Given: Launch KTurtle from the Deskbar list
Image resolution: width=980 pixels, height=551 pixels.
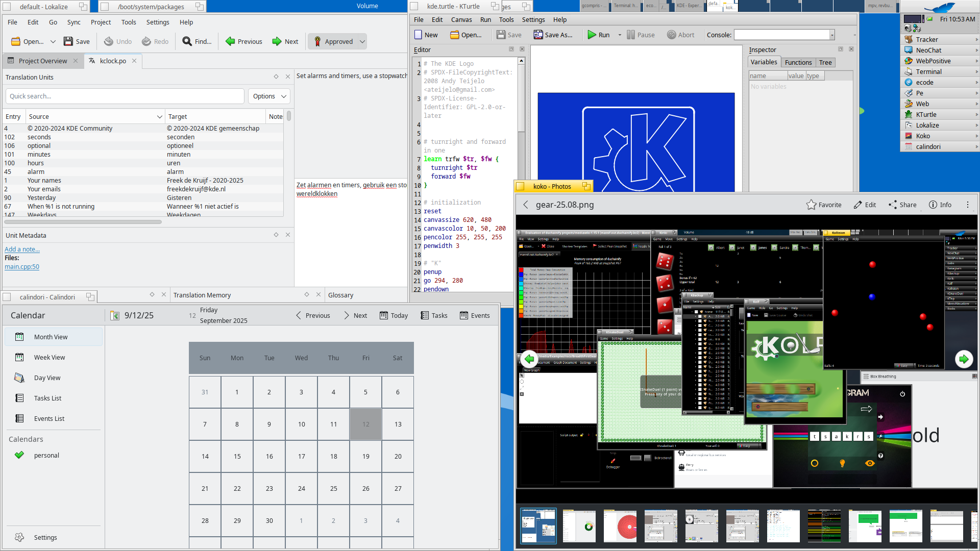Looking at the screenshot, I should click(926, 114).
